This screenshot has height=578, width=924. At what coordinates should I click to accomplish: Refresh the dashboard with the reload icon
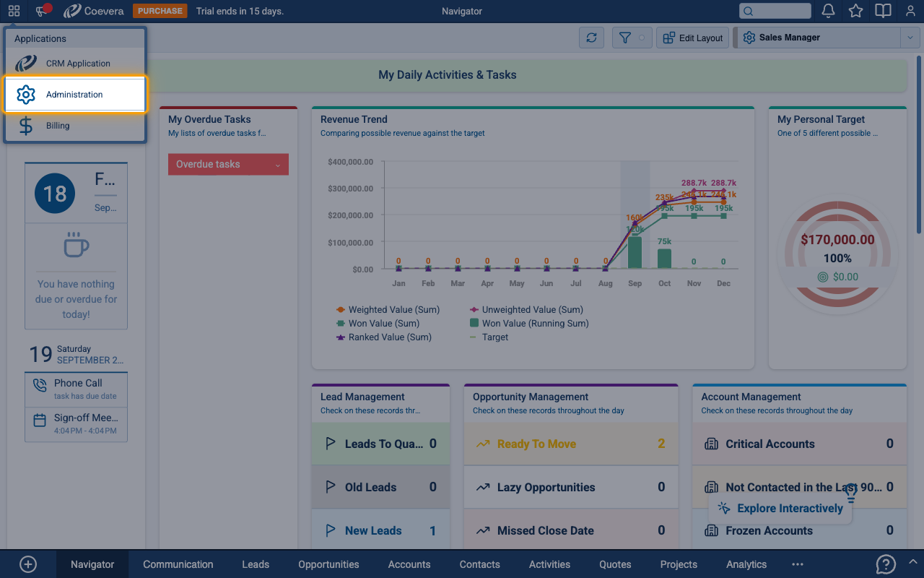(592, 38)
